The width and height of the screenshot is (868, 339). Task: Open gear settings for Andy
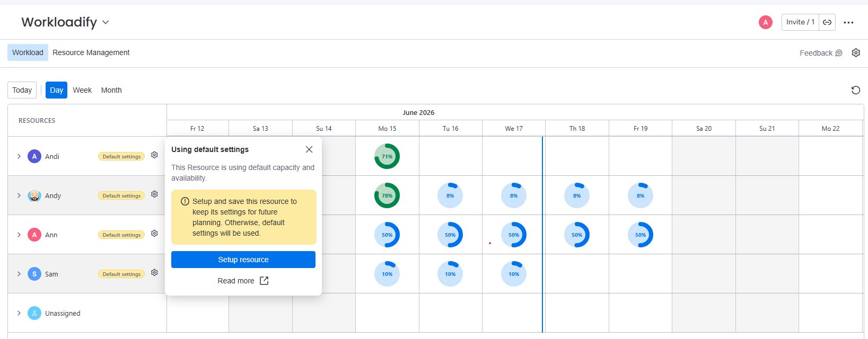point(154,194)
